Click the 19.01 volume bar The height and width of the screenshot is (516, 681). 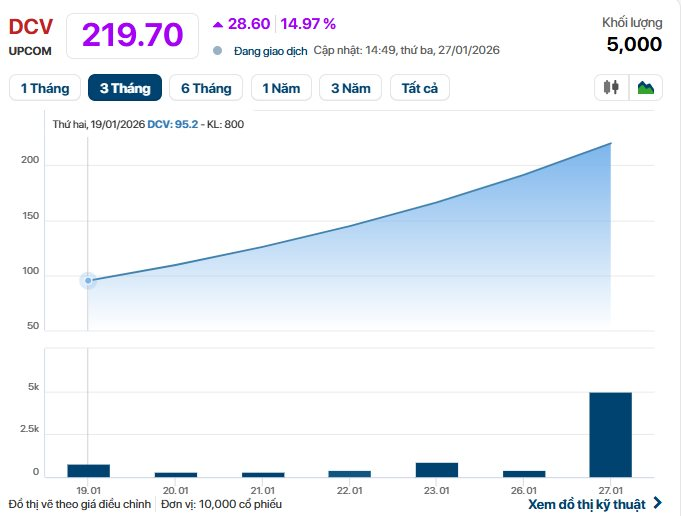coord(88,470)
